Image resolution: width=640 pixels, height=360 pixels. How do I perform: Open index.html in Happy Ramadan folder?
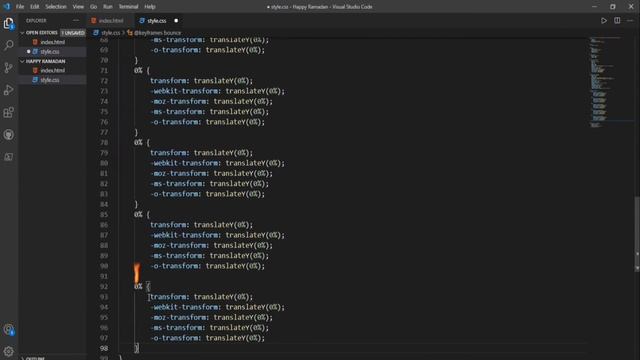[x=52, y=71]
